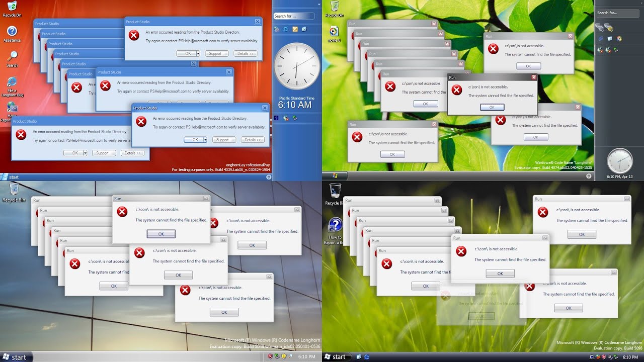The height and width of the screenshot is (362, 644).
Task: Open OK dropdown arrow in lower-left Product Studio dialog
Action: (x=85, y=153)
